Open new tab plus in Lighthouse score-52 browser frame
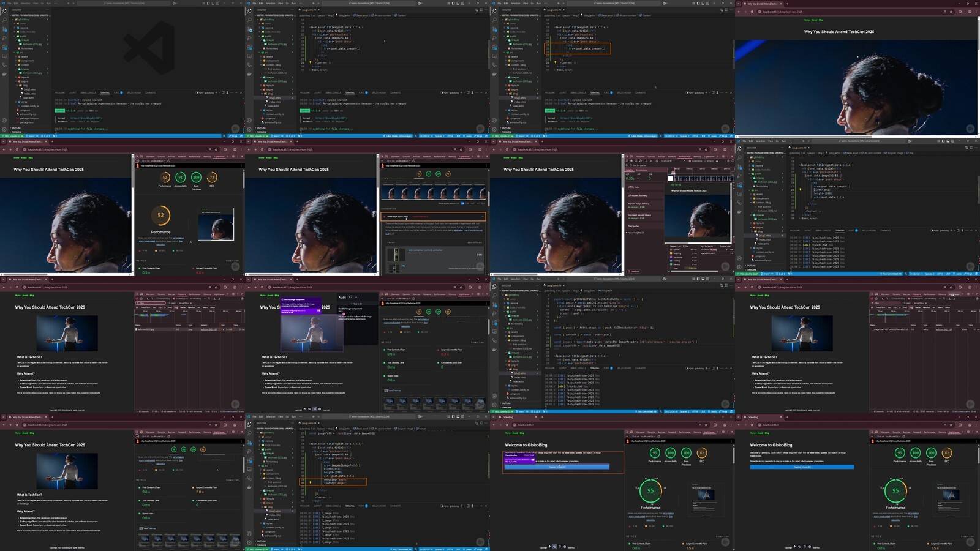Screen dimensions: 980x551 pyautogui.click(x=52, y=141)
